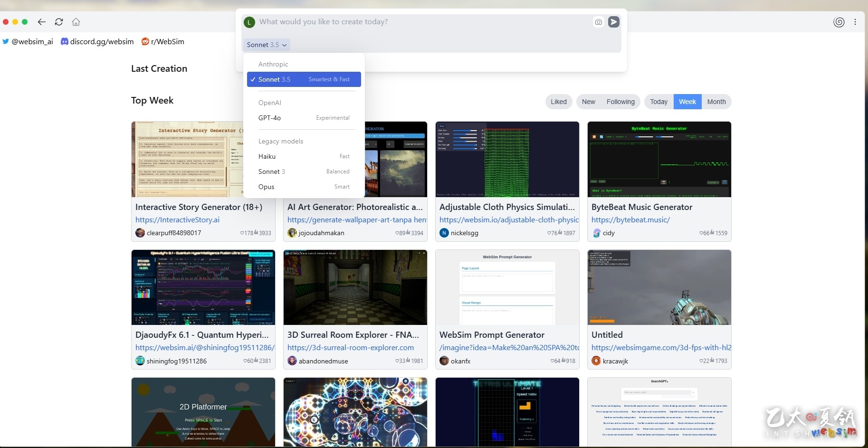The height and width of the screenshot is (448, 868).
Task: Switch to New filter
Action: tap(589, 102)
